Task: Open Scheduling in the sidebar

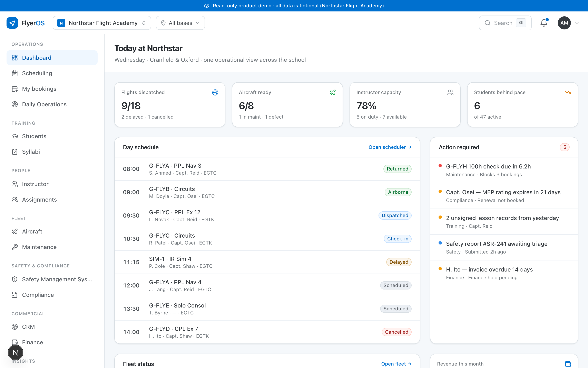Action: [x=52, y=73]
